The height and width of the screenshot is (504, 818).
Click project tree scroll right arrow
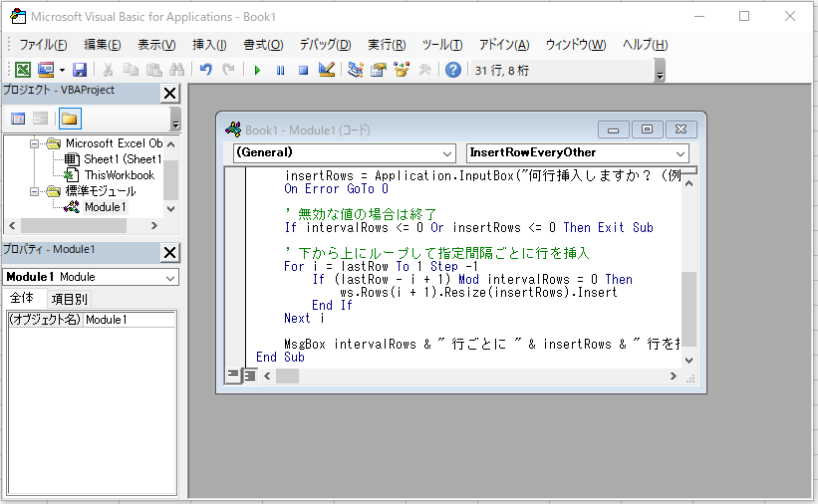coord(153,226)
